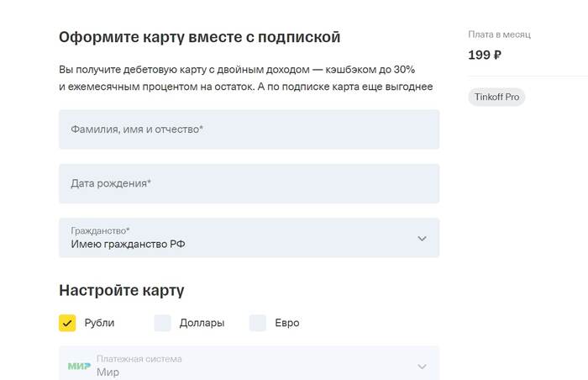Focus the Фамилия, имя и отчество field
Screen dimensions: 588x380
249,129
